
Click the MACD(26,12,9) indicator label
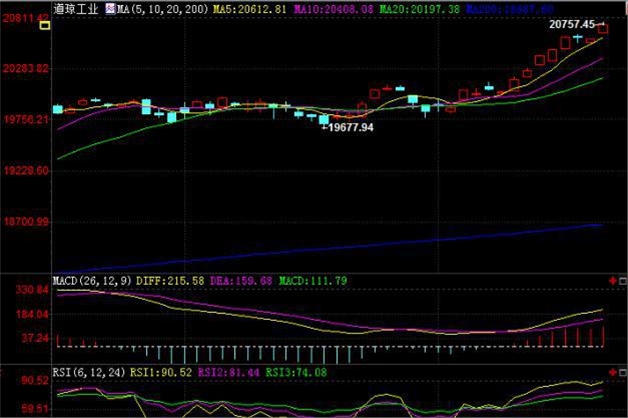(92, 281)
